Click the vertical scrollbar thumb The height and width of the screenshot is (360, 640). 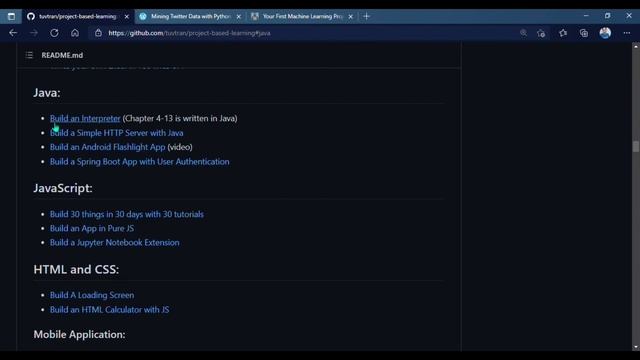click(x=636, y=146)
